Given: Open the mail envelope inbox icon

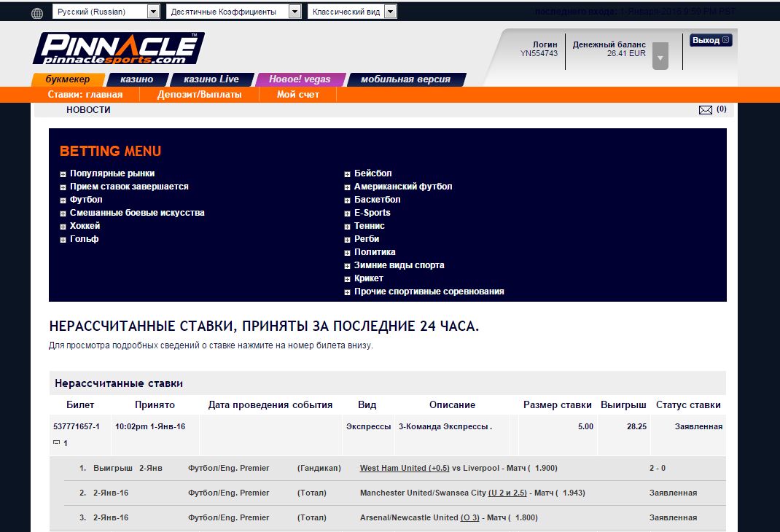Looking at the screenshot, I should tap(706, 110).
